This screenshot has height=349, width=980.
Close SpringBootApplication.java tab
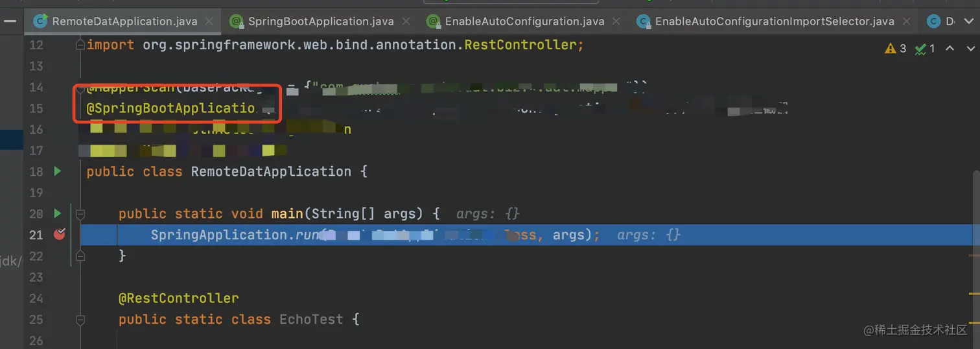(406, 21)
